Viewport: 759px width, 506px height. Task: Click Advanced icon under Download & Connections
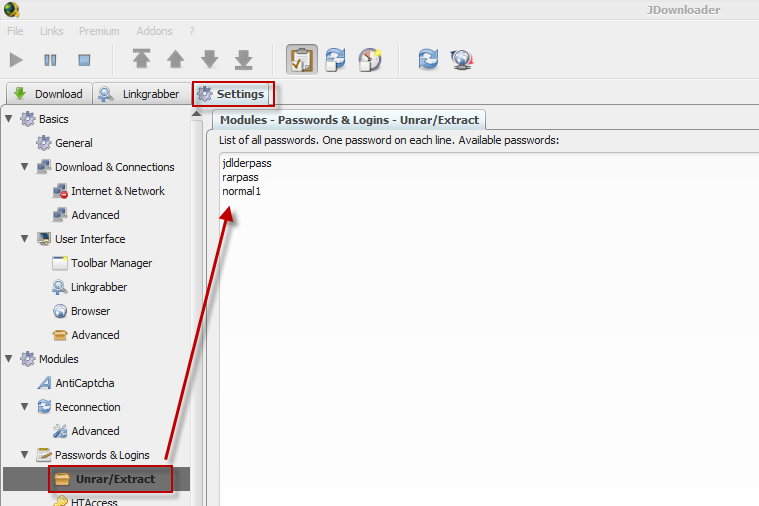(60, 215)
